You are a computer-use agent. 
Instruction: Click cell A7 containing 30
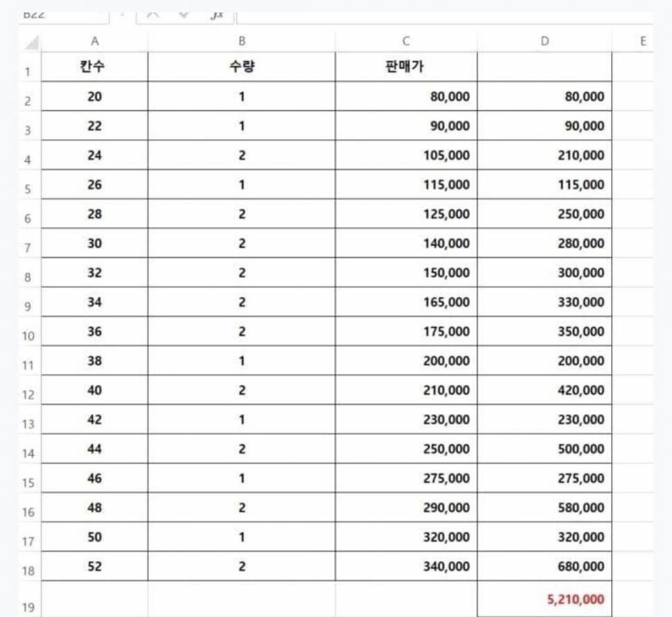click(x=95, y=243)
